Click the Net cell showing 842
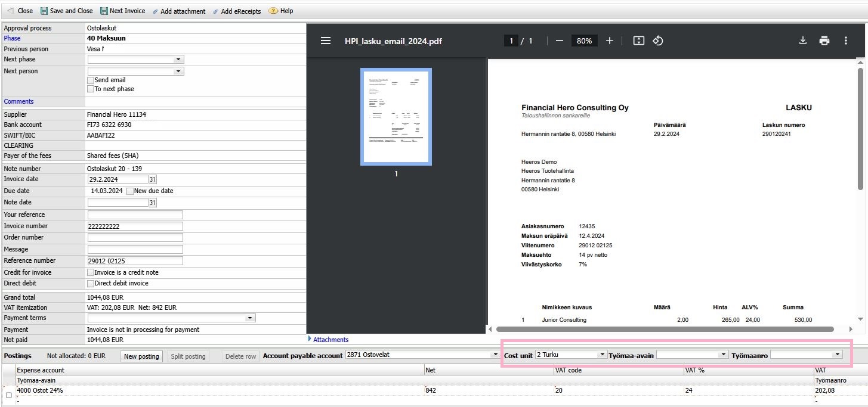The height and width of the screenshot is (407, 868). click(489, 390)
